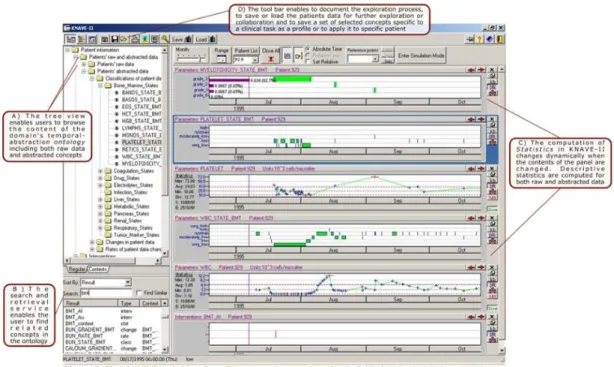Click the Load button in toolbar

[206, 39]
